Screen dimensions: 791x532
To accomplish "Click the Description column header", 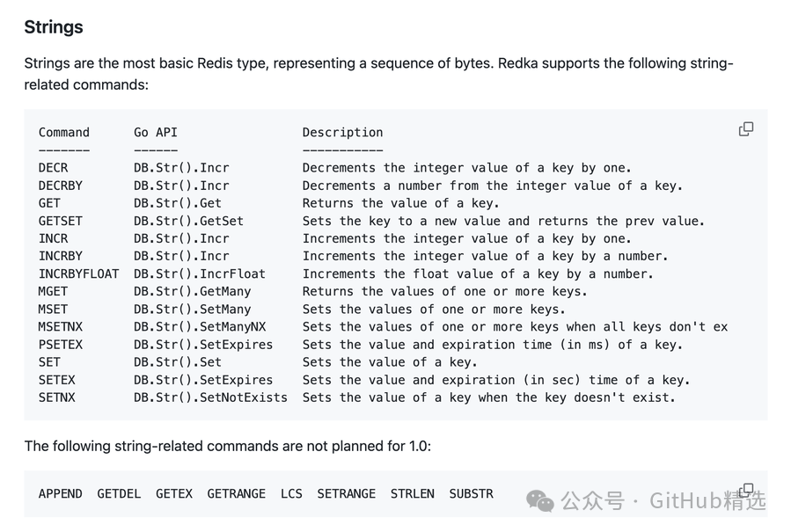I will (342, 132).
